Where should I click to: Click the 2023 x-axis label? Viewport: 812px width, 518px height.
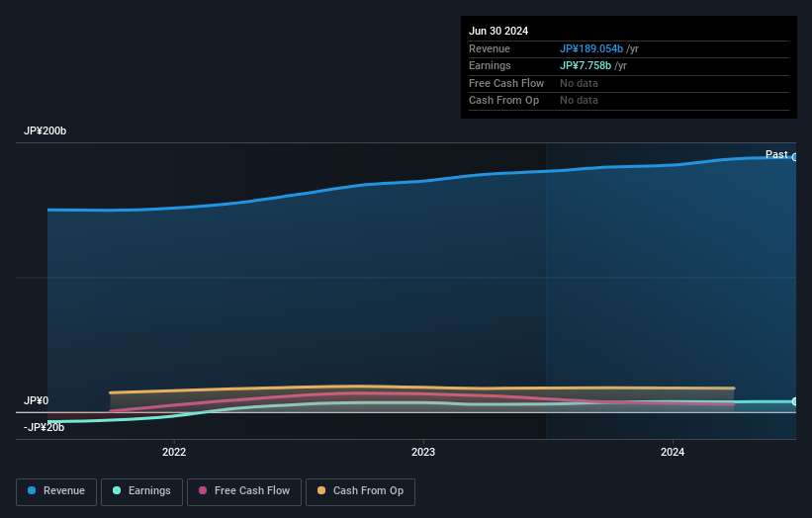pyautogui.click(x=423, y=453)
